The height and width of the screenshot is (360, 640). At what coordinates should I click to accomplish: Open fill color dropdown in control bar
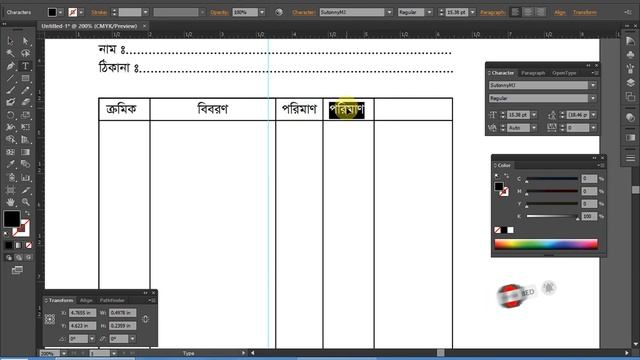(60, 12)
